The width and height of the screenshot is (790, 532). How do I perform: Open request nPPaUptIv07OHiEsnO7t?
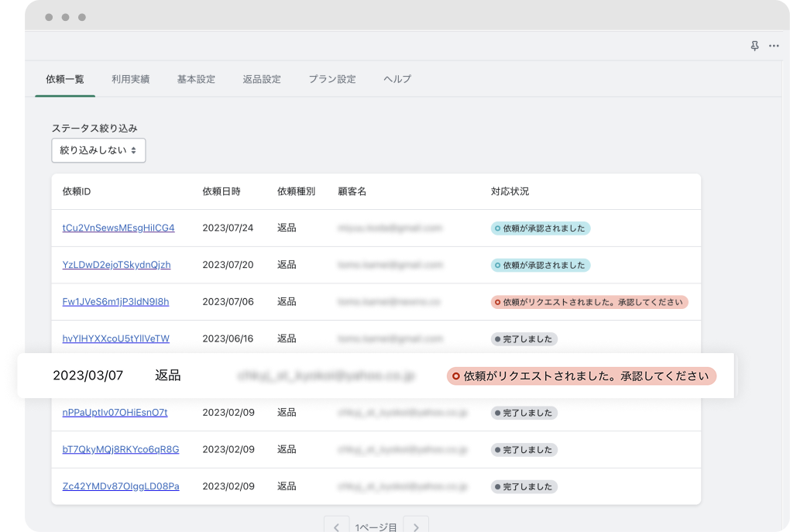pyautogui.click(x=113, y=413)
